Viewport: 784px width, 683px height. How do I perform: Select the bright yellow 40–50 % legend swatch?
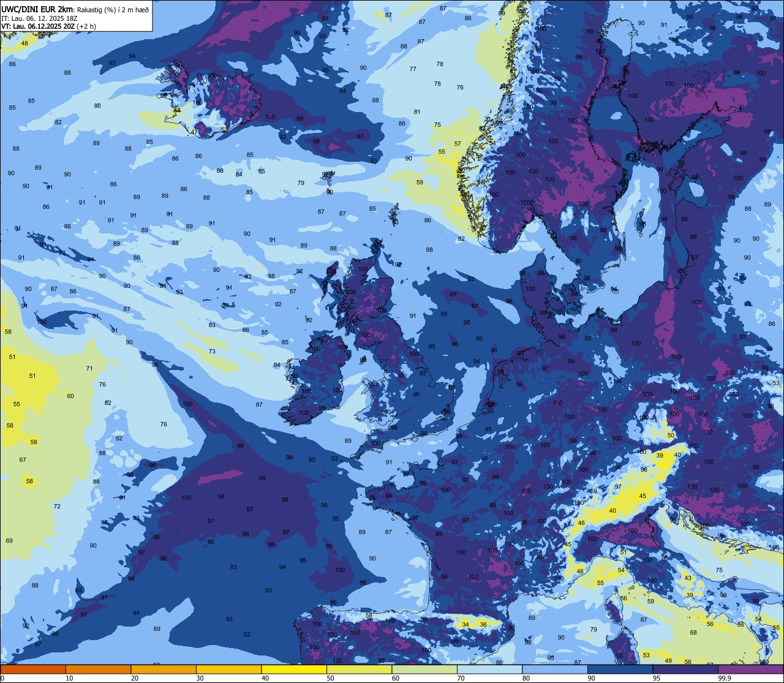point(294,670)
